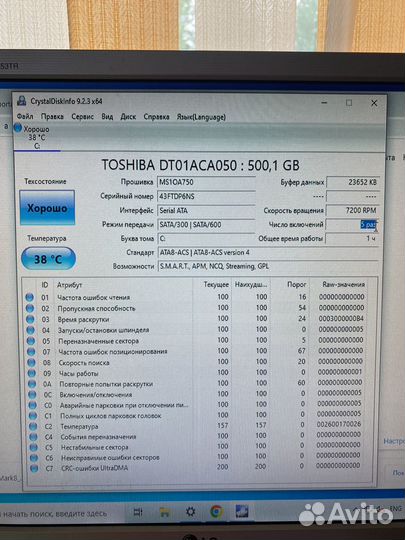
Task: Select the Частота ошибок чтения row
Action: point(196,297)
